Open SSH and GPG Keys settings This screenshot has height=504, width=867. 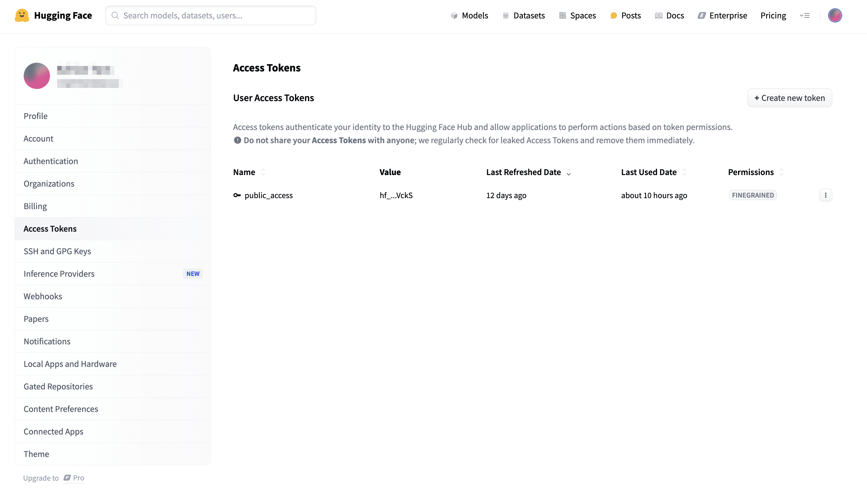112,251
